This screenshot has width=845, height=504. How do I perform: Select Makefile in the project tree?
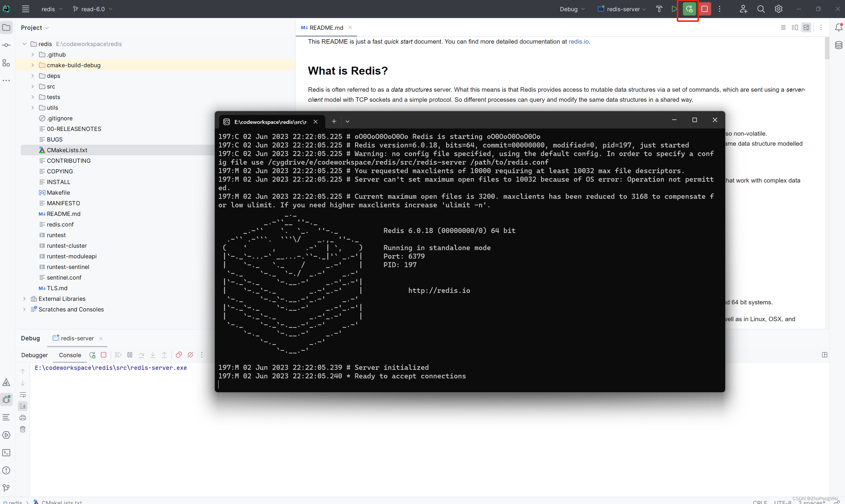tap(58, 193)
